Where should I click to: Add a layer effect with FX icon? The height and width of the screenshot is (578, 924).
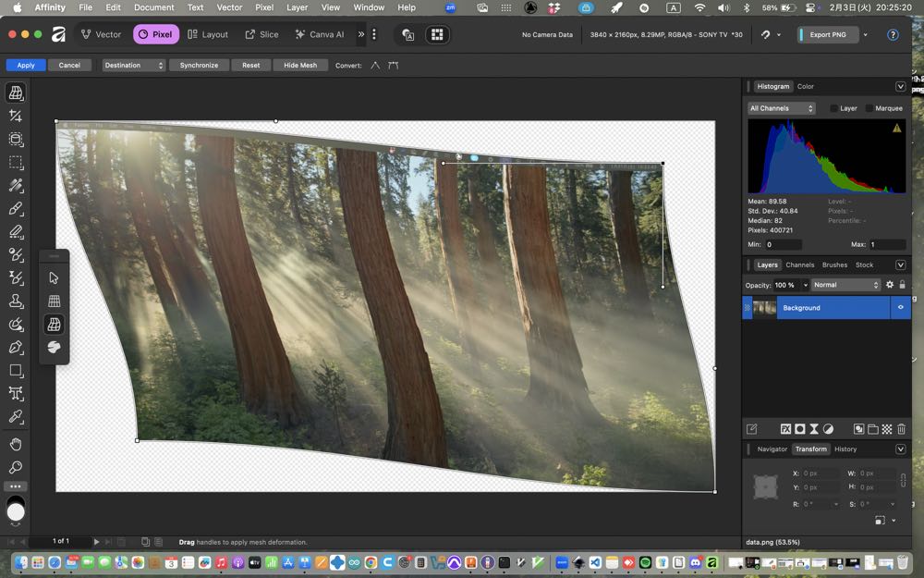785,429
